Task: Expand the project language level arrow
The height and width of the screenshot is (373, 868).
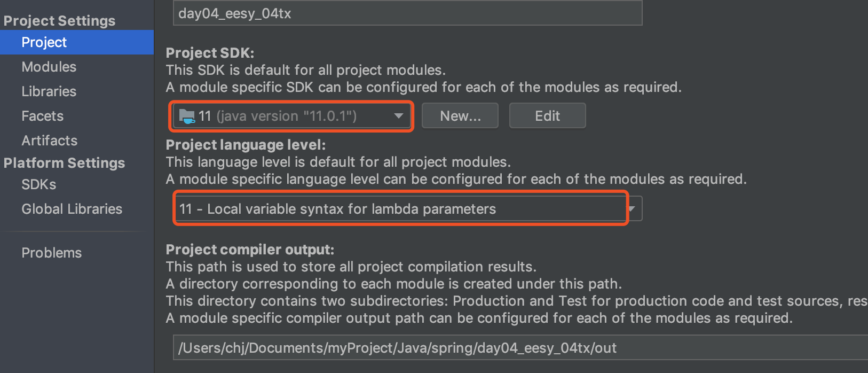Action: click(633, 209)
